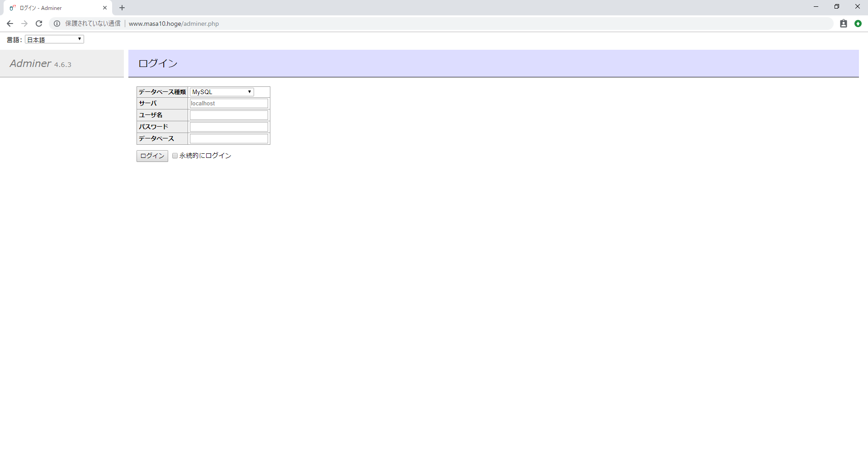Focus the データベース input field
Viewport: 868px width, 475px height.
click(x=229, y=139)
